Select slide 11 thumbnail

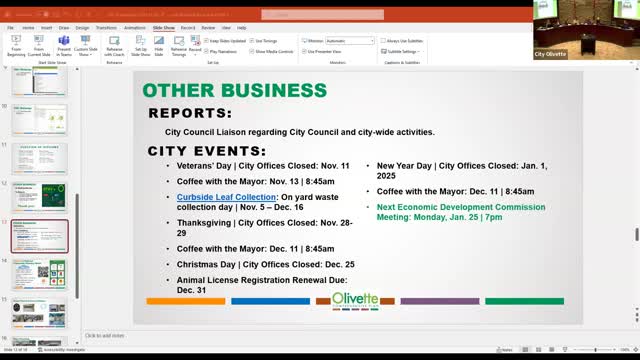pos(40,158)
